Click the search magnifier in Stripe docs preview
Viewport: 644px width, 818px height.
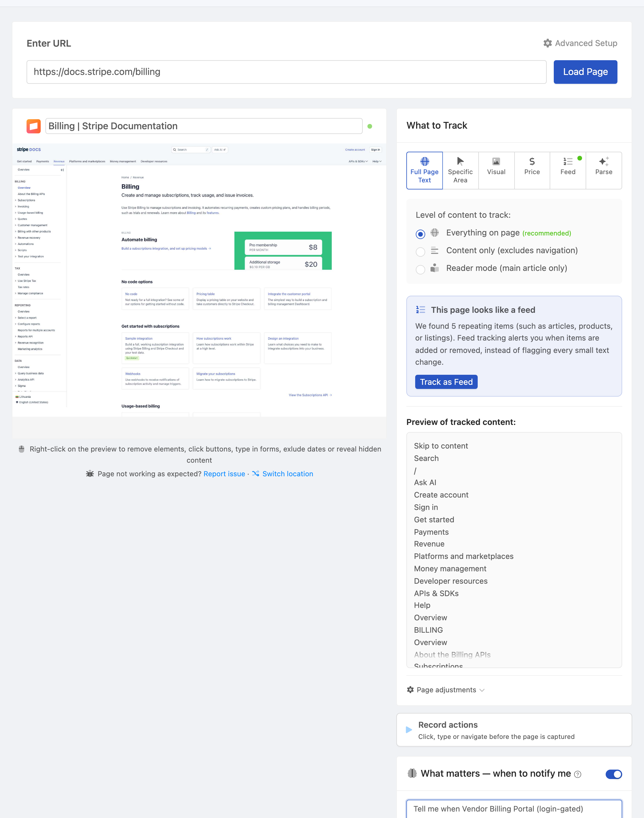[175, 150]
